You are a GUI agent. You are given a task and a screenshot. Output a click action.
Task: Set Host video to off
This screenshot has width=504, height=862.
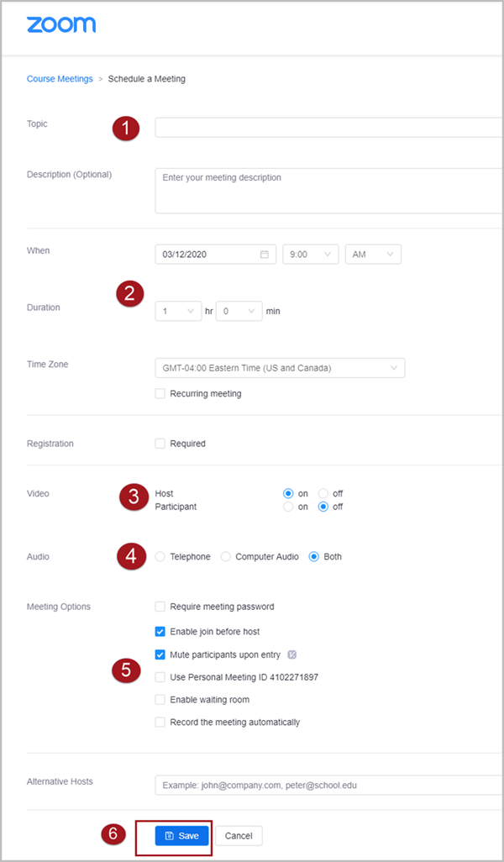click(x=323, y=494)
